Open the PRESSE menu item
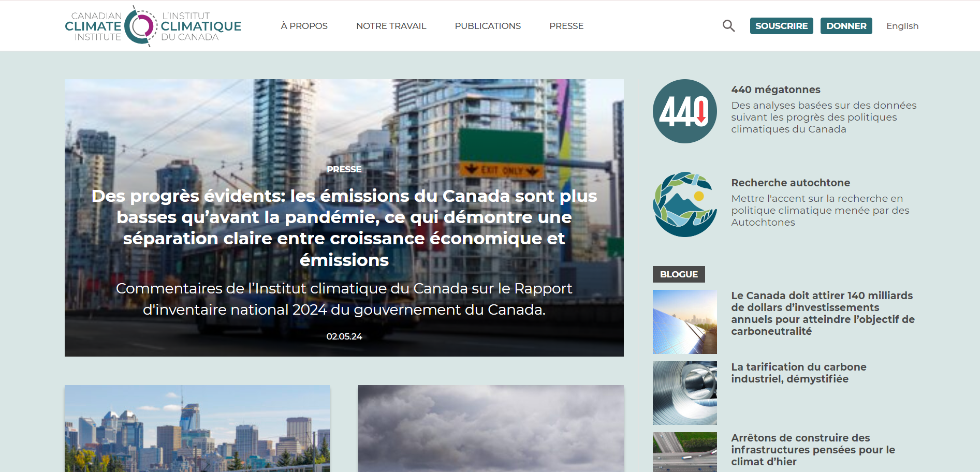Image resolution: width=980 pixels, height=472 pixels. 566,26
